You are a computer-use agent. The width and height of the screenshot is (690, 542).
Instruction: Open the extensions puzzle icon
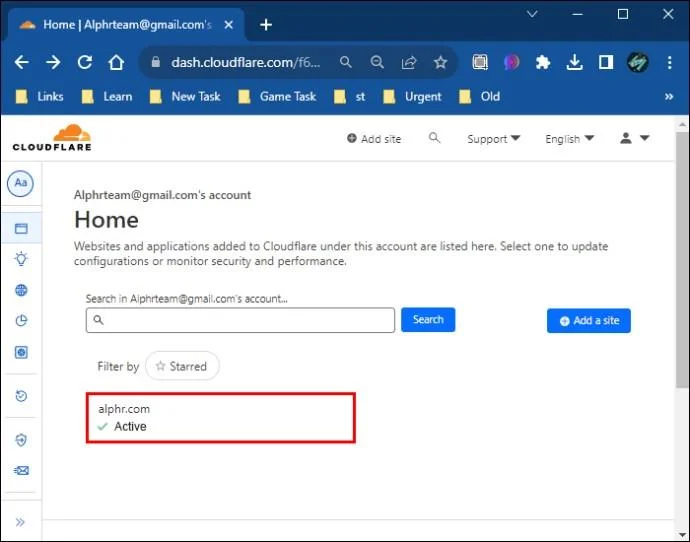pos(543,62)
